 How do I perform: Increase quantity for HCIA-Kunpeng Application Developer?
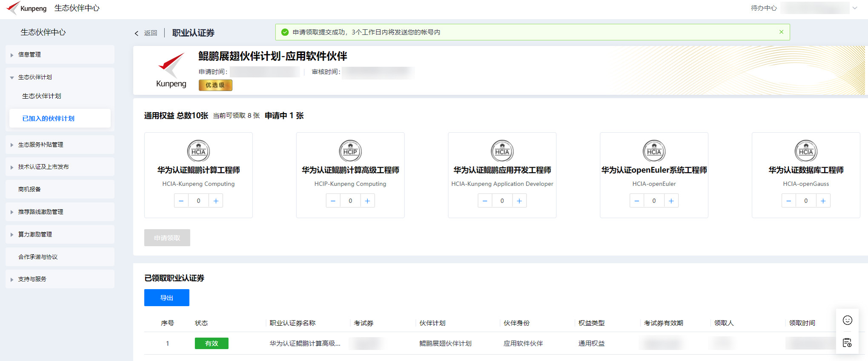tap(519, 201)
